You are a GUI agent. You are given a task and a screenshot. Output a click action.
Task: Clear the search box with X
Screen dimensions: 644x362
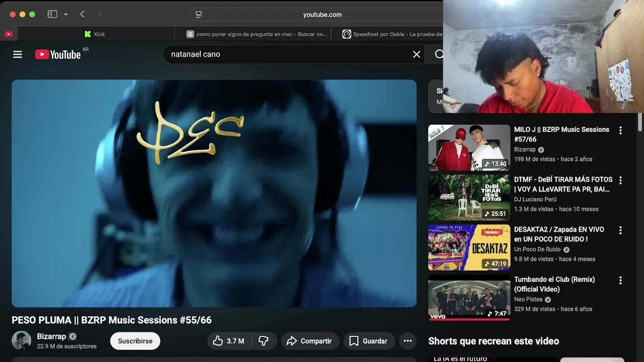click(x=417, y=54)
